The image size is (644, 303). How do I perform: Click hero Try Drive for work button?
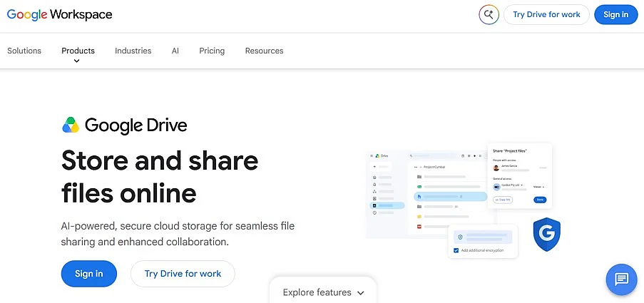183,274
